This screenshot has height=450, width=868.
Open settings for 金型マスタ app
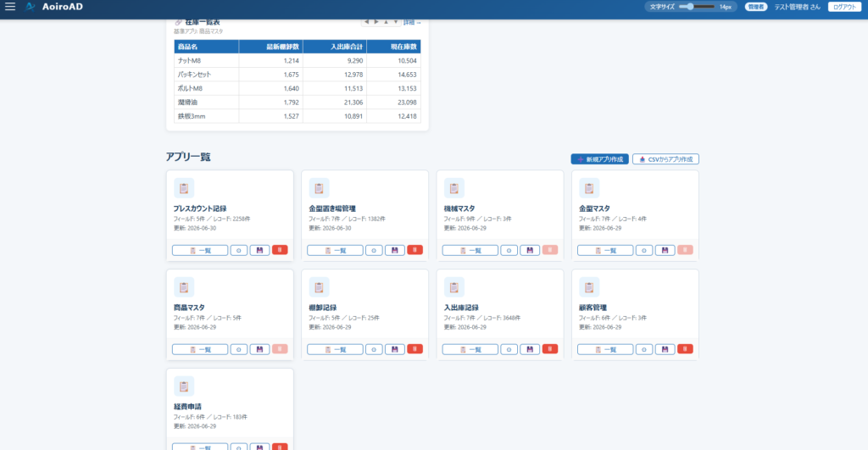644,250
